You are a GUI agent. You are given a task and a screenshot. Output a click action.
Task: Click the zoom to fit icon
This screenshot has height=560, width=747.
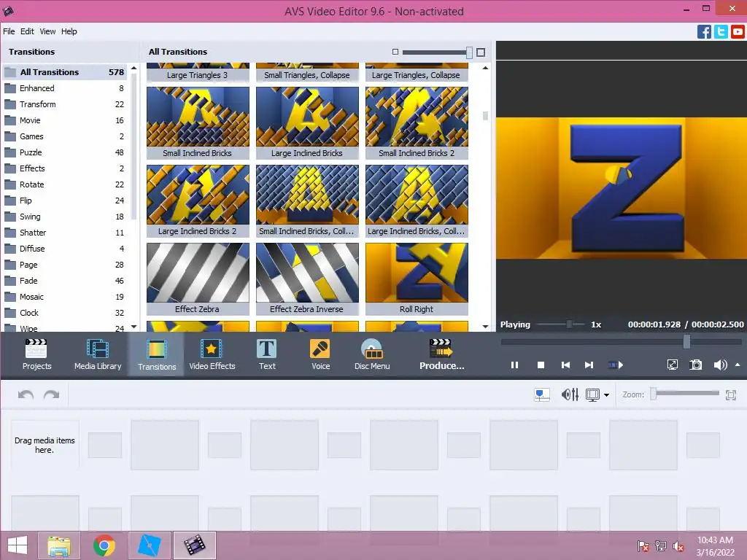pos(731,394)
